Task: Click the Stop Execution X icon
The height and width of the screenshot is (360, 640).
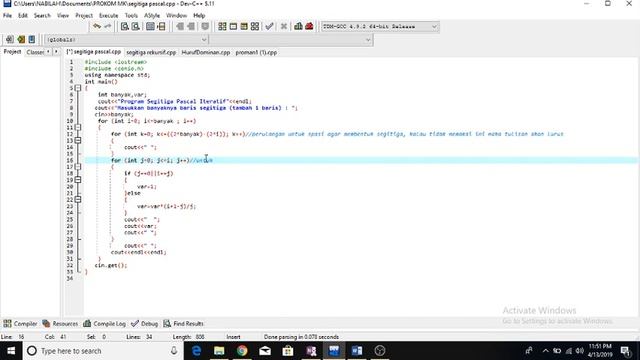Action: tap(284, 27)
